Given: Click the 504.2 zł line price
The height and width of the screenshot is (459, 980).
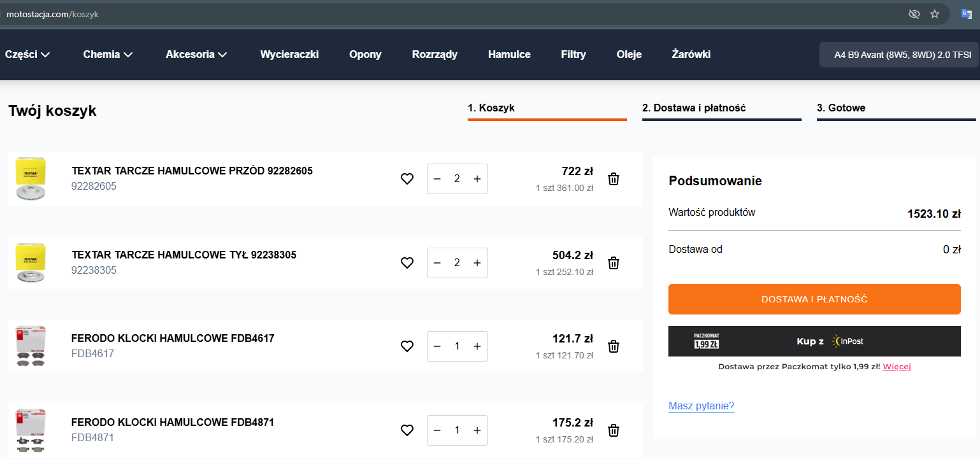Looking at the screenshot, I should tap(572, 255).
